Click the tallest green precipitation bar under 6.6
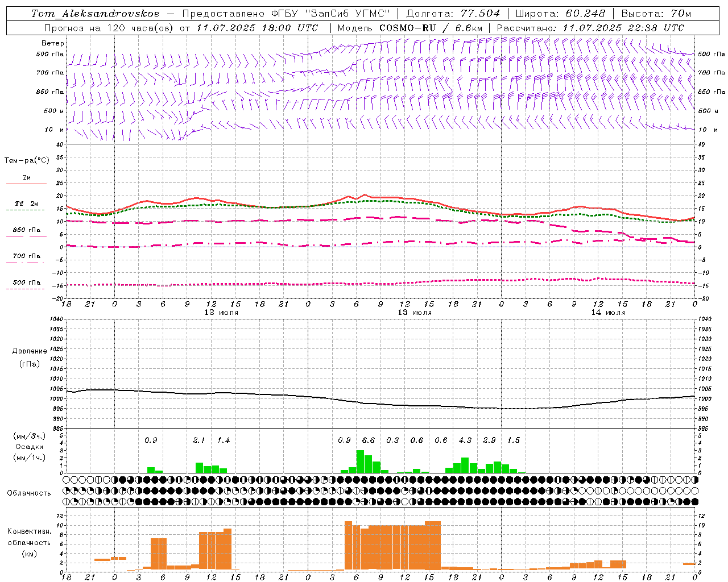The width and height of the screenshot is (728, 582). [x=360, y=462]
